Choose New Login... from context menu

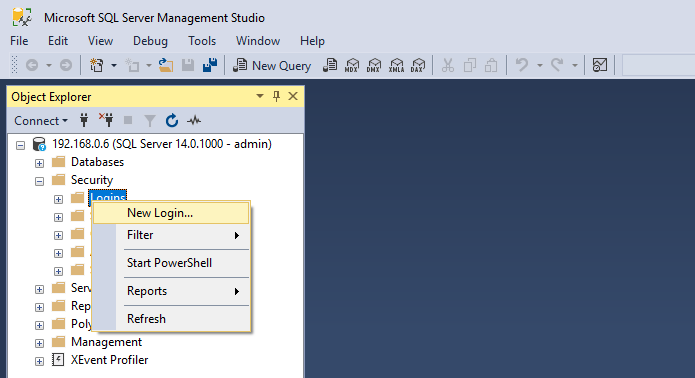pyautogui.click(x=171, y=213)
